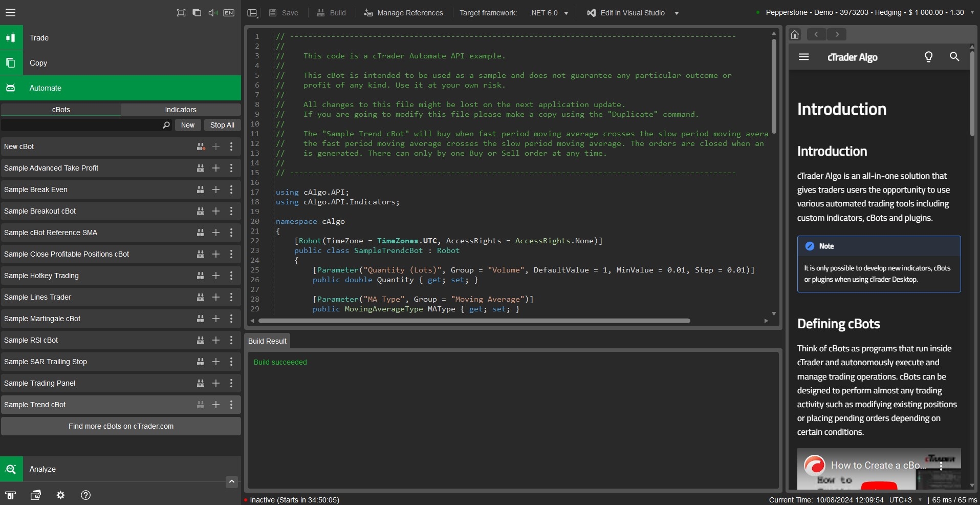Open three-dot menu for Sample Trend cBot

pos(231,405)
